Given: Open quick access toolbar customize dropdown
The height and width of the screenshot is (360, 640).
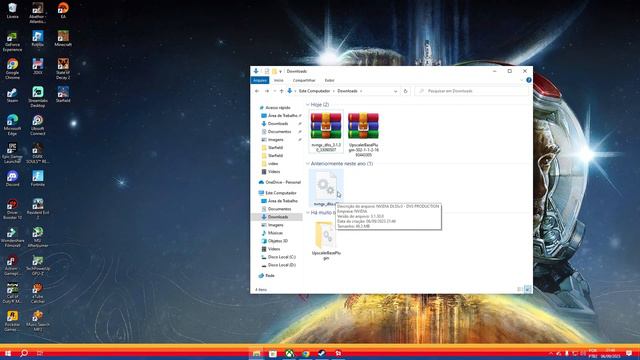Looking at the screenshot, I should pyautogui.click(x=280, y=71).
